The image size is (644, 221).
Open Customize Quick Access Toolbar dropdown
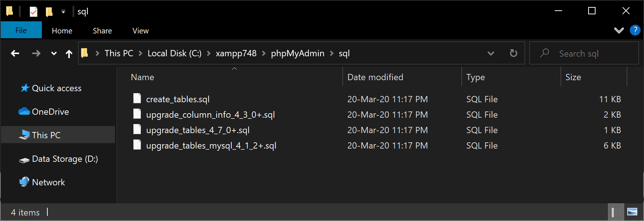(x=63, y=12)
